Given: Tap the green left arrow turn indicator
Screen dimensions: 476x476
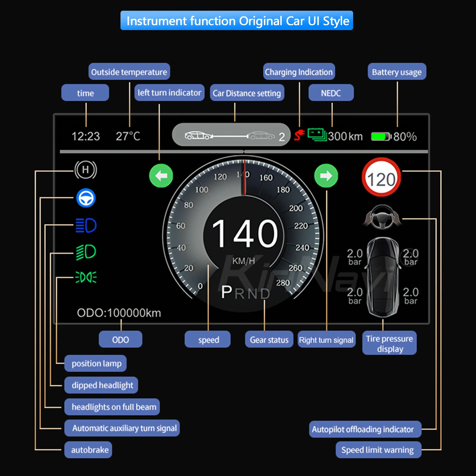Looking at the screenshot, I should pyautogui.click(x=161, y=176).
